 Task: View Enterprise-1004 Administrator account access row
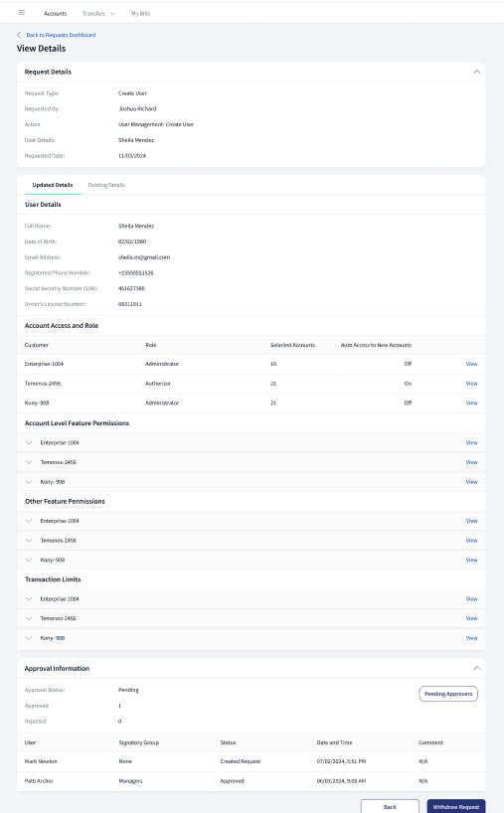point(471,364)
